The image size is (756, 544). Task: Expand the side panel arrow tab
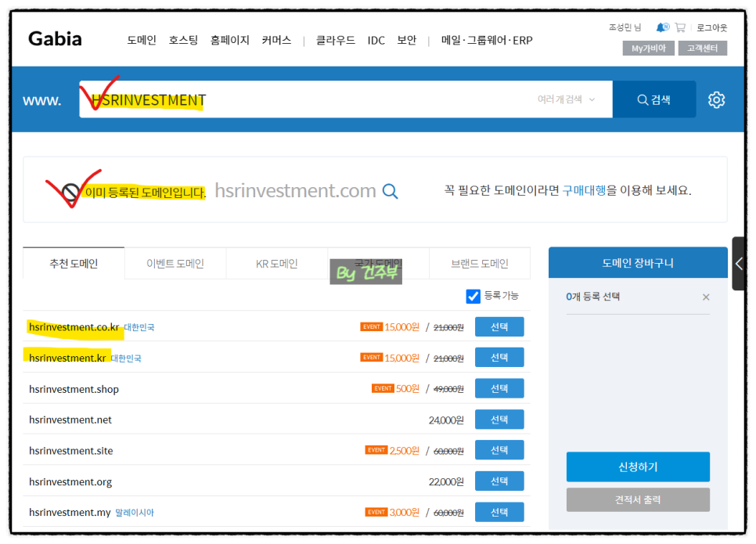(x=738, y=263)
